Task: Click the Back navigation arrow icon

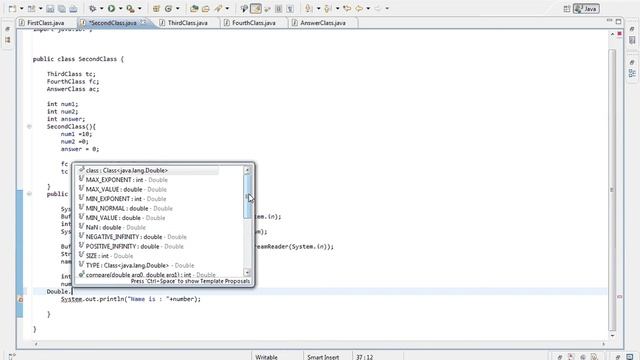Action: (359, 8)
